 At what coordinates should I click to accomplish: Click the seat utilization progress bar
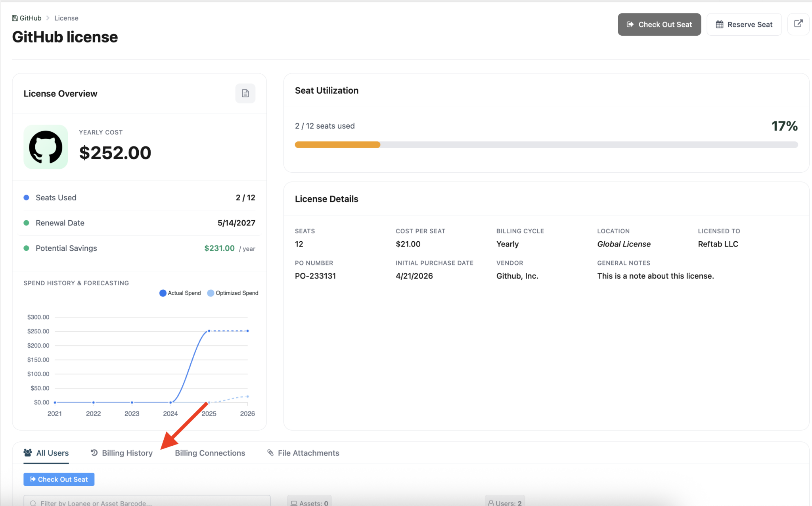pos(546,145)
